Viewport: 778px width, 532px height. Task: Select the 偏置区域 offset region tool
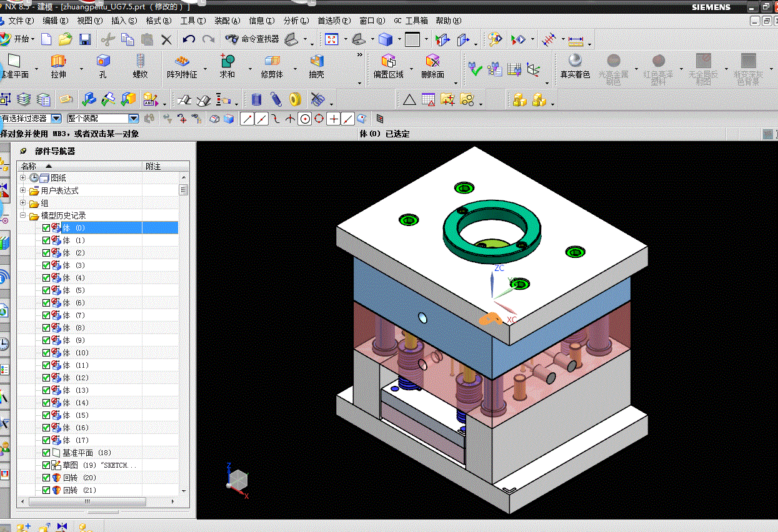click(x=389, y=67)
